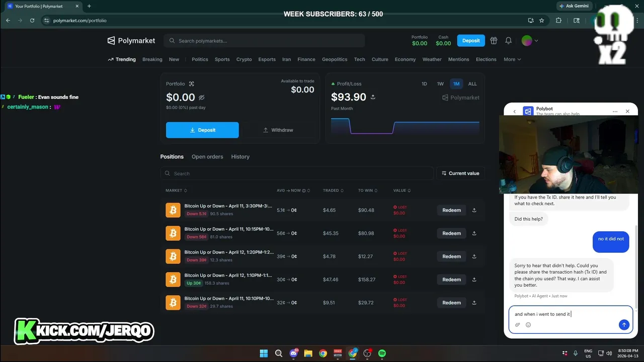The height and width of the screenshot is (362, 644).
Task: Toggle hide portfolio balance eye icon
Action: point(201,98)
